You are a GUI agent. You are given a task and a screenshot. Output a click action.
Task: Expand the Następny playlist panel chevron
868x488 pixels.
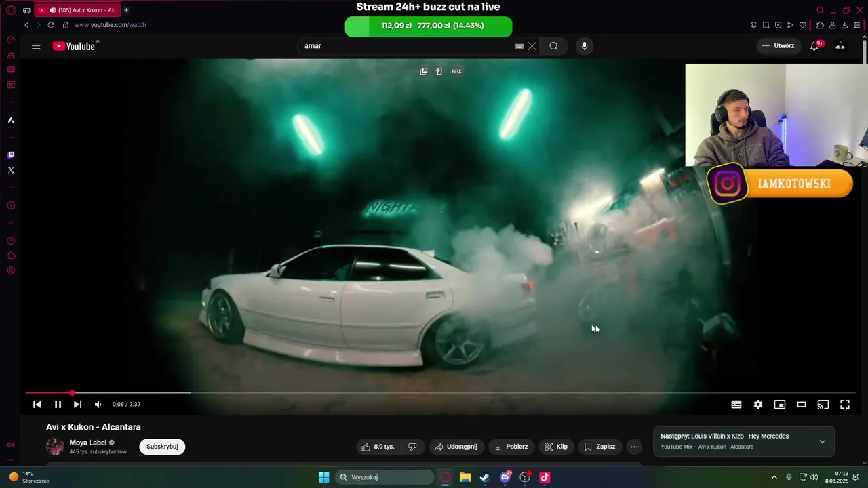pyautogui.click(x=823, y=441)
